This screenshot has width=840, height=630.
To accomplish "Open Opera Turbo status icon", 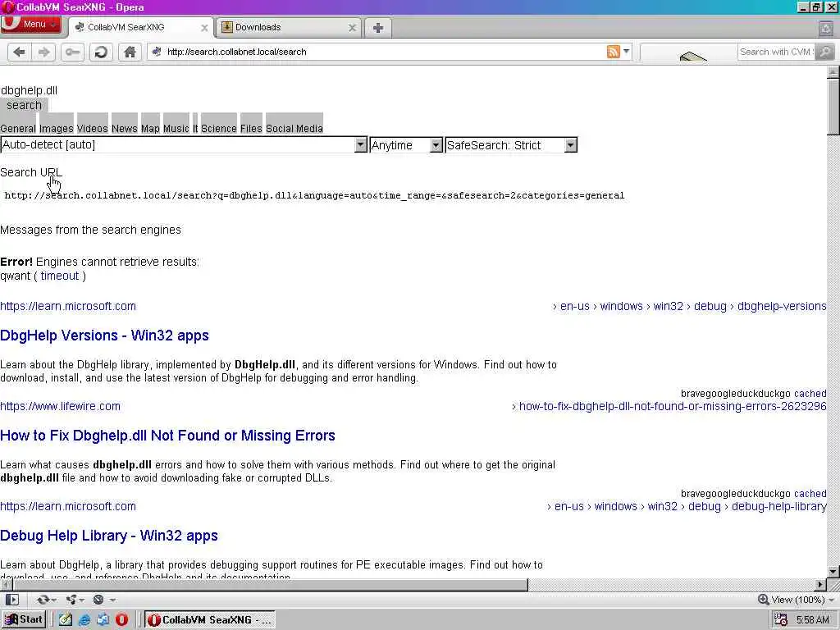I will pyautogui.click(x=98, y=600).
